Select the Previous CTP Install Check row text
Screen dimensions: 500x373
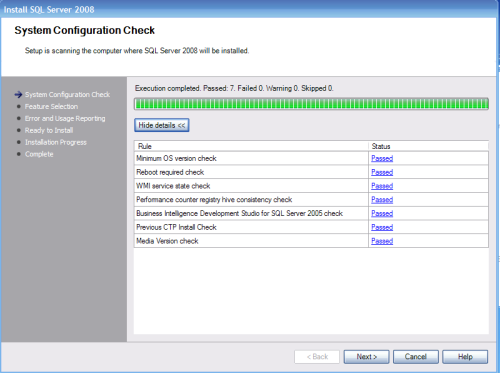[x=176, y=227]
